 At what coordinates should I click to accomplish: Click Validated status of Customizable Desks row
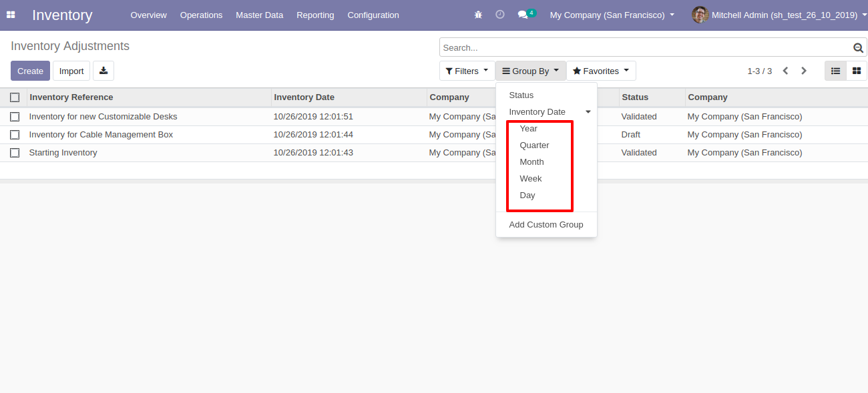[x=639, y=117]
